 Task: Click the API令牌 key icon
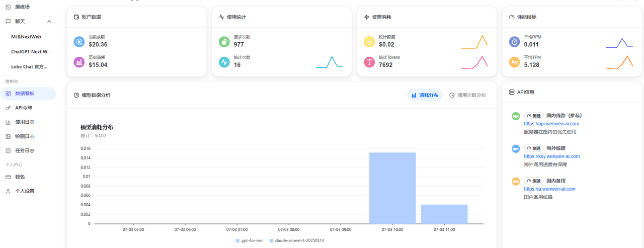tap(8, 108)
